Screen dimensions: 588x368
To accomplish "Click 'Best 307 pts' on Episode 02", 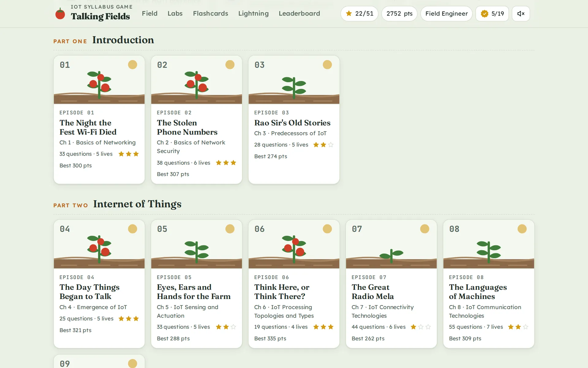I will (173, 174).
